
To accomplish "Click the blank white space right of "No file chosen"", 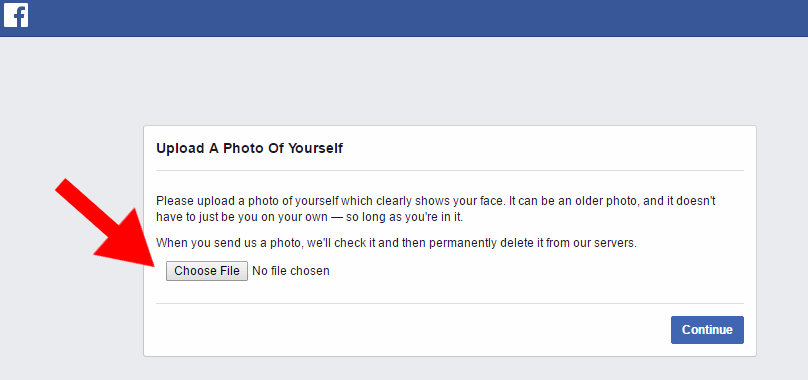I will click(536, 271).
